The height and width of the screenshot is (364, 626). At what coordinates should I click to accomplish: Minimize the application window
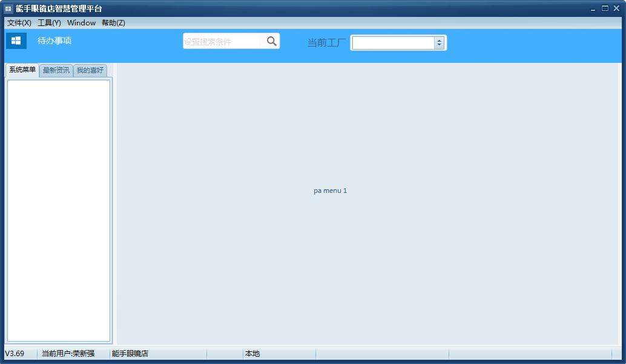tap(593, 9)
